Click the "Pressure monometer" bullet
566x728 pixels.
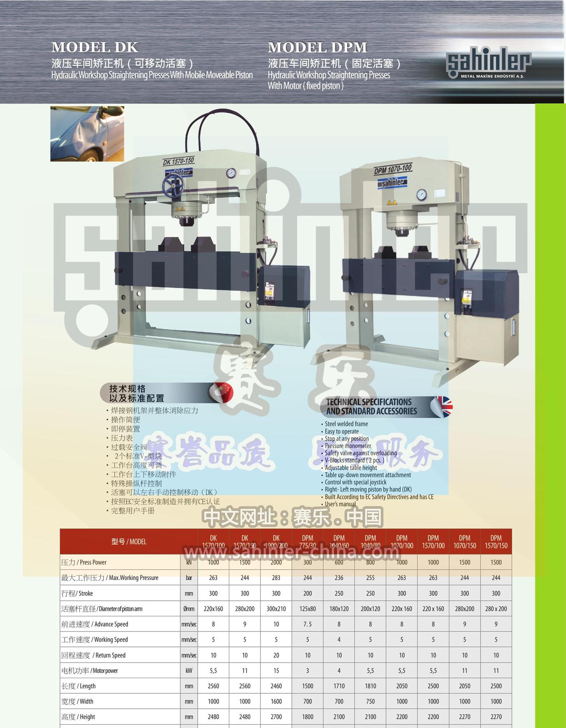(x=348, y=445)
